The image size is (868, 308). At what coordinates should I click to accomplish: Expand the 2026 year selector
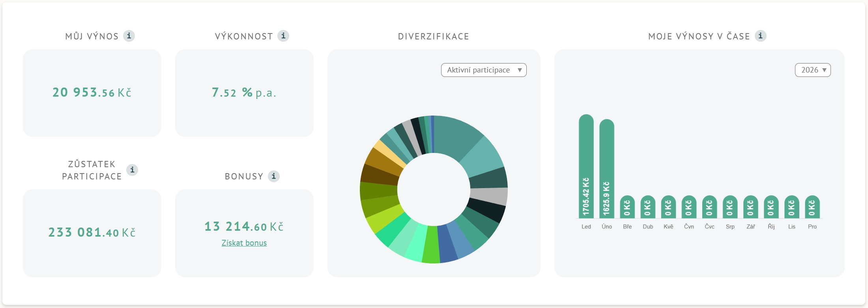(812, 70)
